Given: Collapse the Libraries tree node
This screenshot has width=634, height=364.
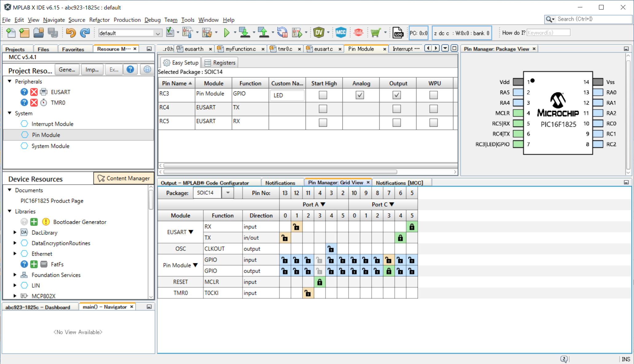Looking at the screenshot, I should (x=10, y=211).
